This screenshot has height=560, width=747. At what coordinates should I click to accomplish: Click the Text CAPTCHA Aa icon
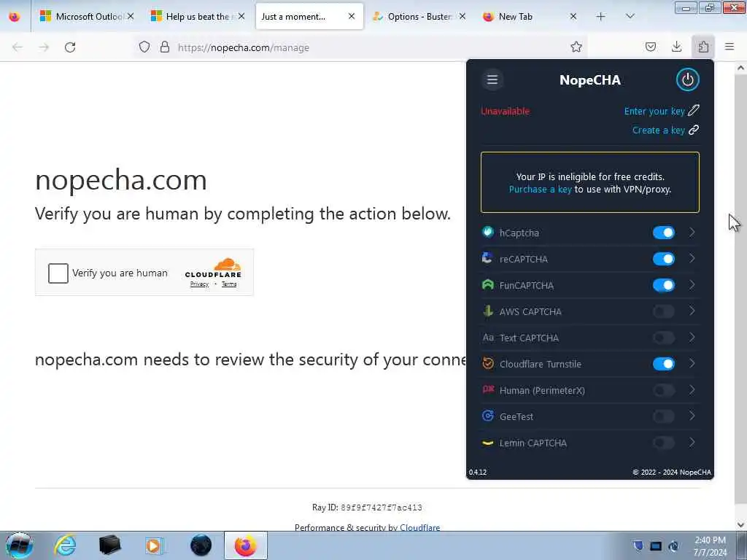click(488, 337)
